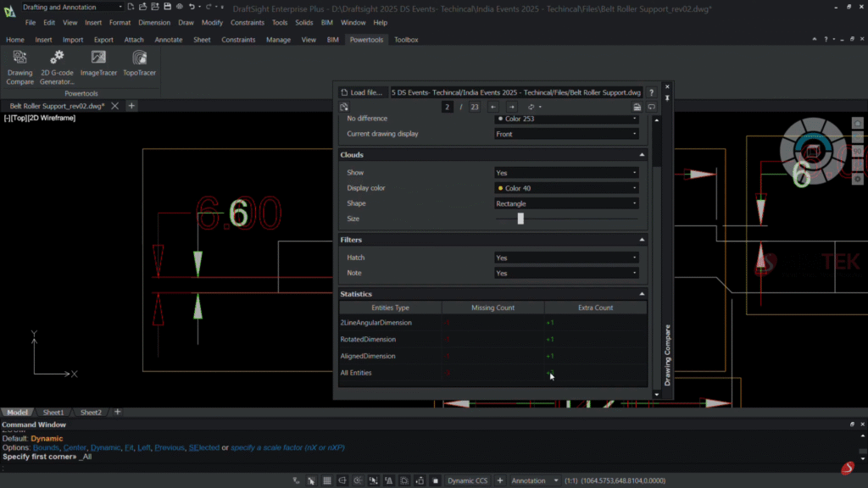
Task: Open the Dimension menu
Action: click(x=154, y=23)
